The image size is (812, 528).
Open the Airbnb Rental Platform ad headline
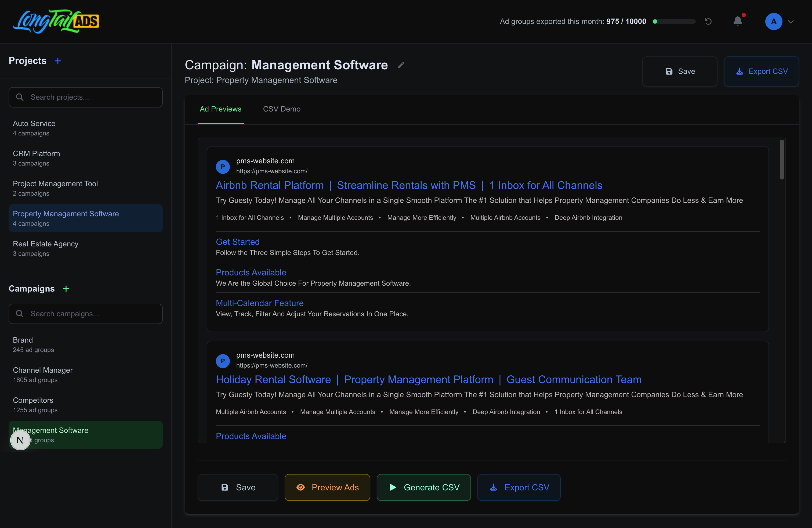pos(409,185)
